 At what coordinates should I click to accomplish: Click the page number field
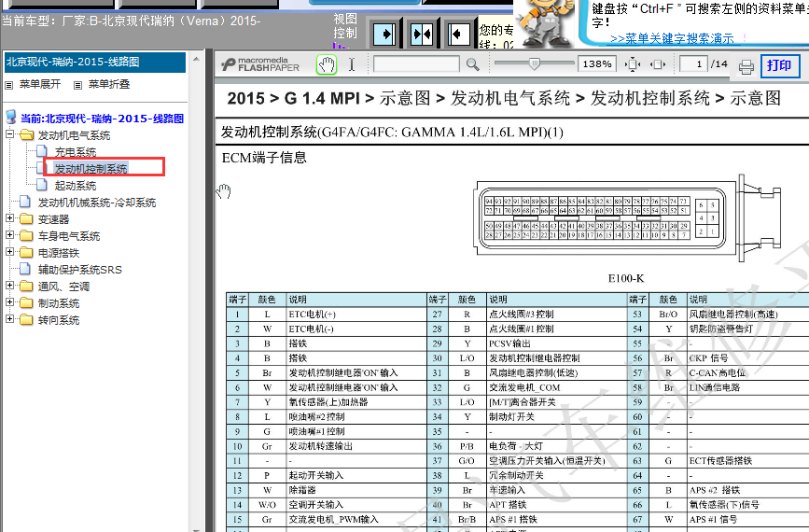pyautogui.click(x=692, y=64)
